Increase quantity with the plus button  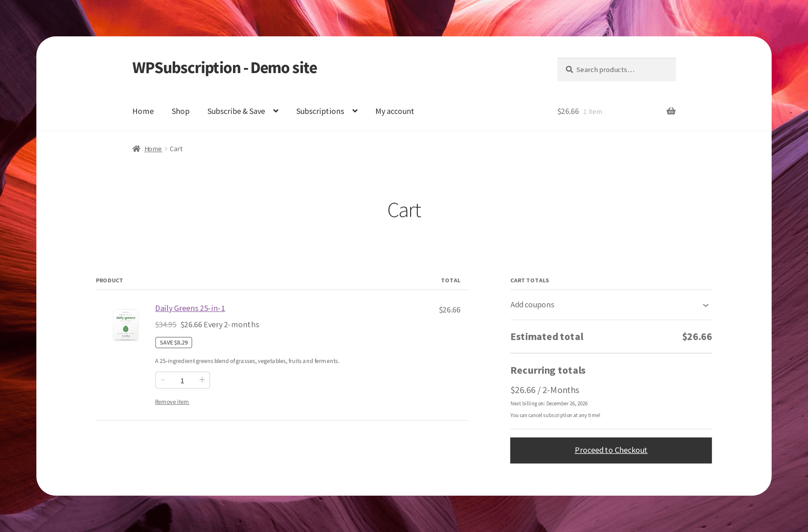pyautogui.click(x=202, y=380)
